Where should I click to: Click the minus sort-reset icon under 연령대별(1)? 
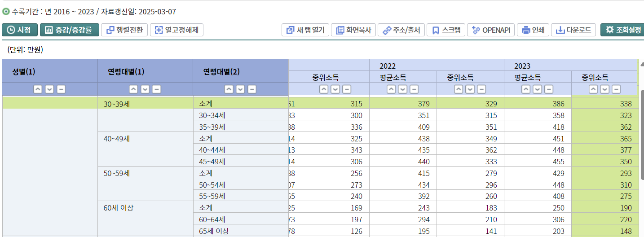pos(157,89)
